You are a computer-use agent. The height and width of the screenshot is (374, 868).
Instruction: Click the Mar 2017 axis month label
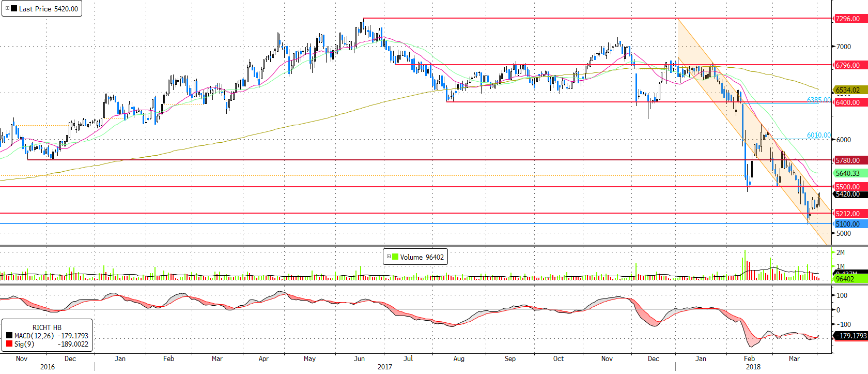(217, 358)
